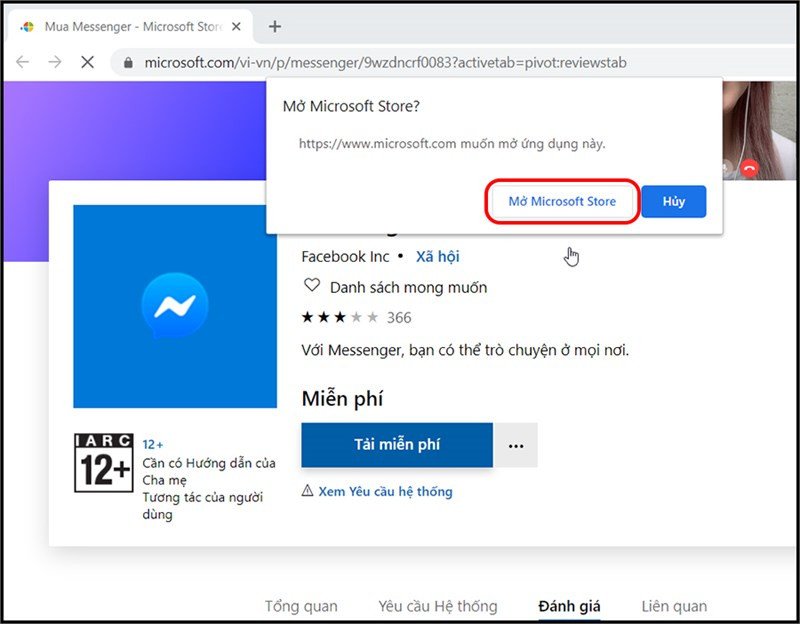Open the Xã hội category link
Viewport: 800px width, 624px height.
[438, 256]
